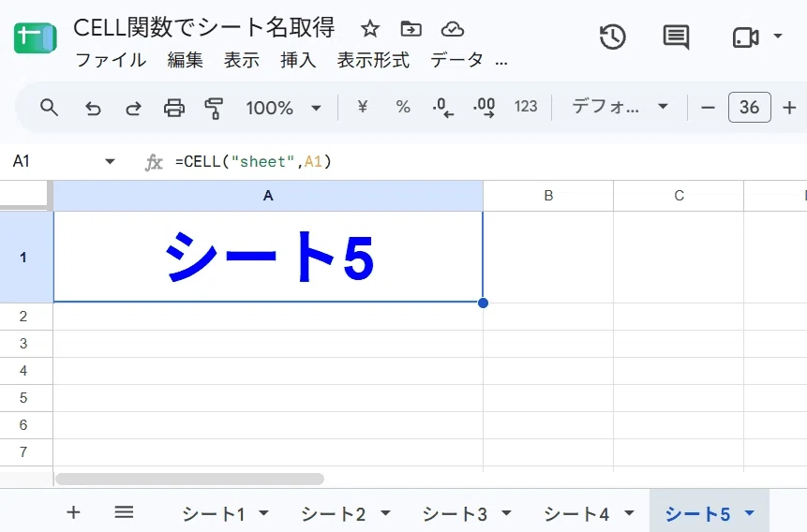
Task: Click the cell A1 fill handle dot
Action: coord(483,303)
